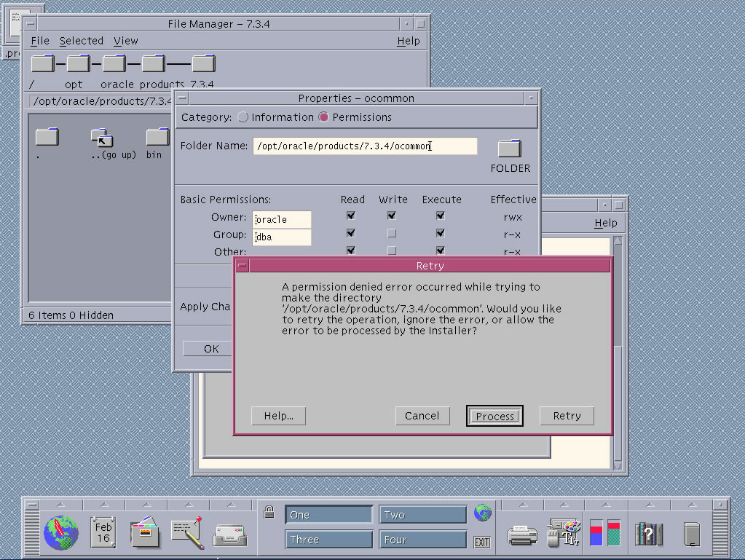Expand subpanel arrow above File Manager icon

147,505
